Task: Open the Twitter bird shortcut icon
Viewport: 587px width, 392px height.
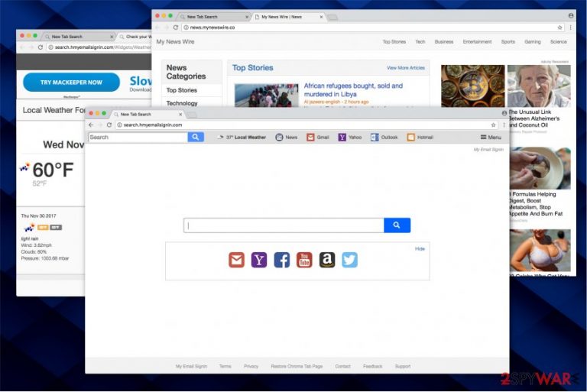Action: [x=349, y=260]
